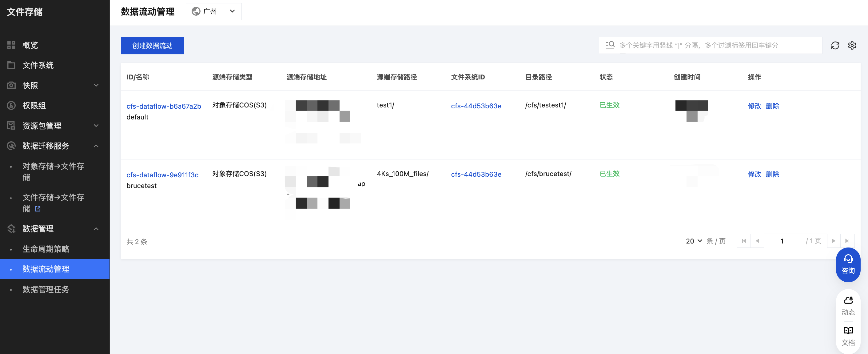
Task: Go to the last page arrow
Action: click(847, 241)
